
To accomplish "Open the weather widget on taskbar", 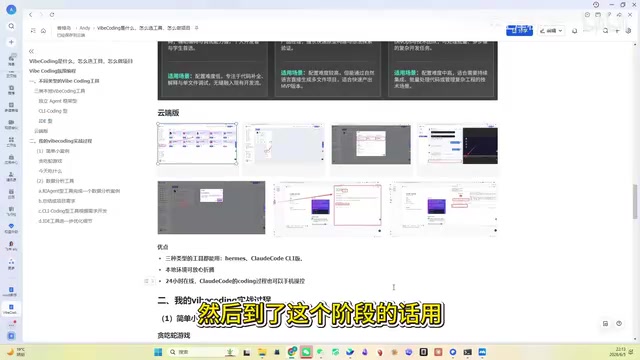I will pyautogui.click(x=16, y=352).
